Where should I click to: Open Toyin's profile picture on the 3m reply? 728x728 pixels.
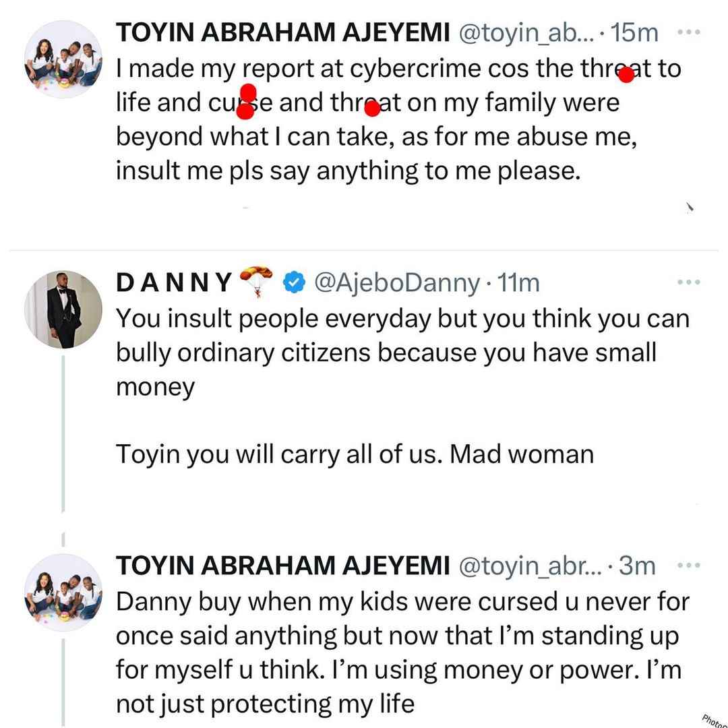(x=63, y=592)
